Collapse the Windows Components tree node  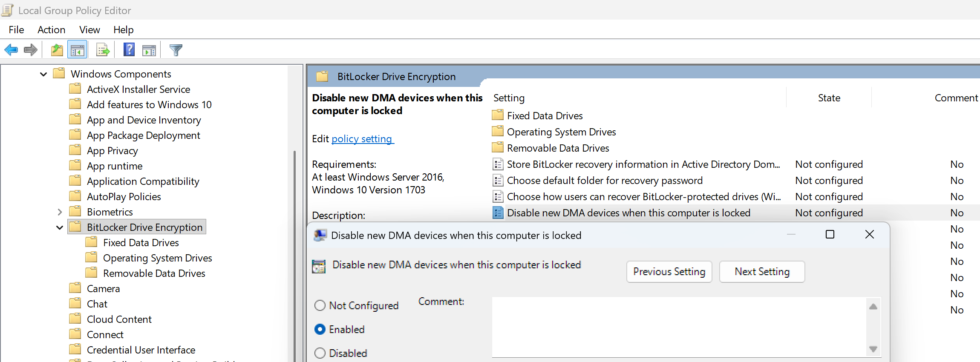43,74
